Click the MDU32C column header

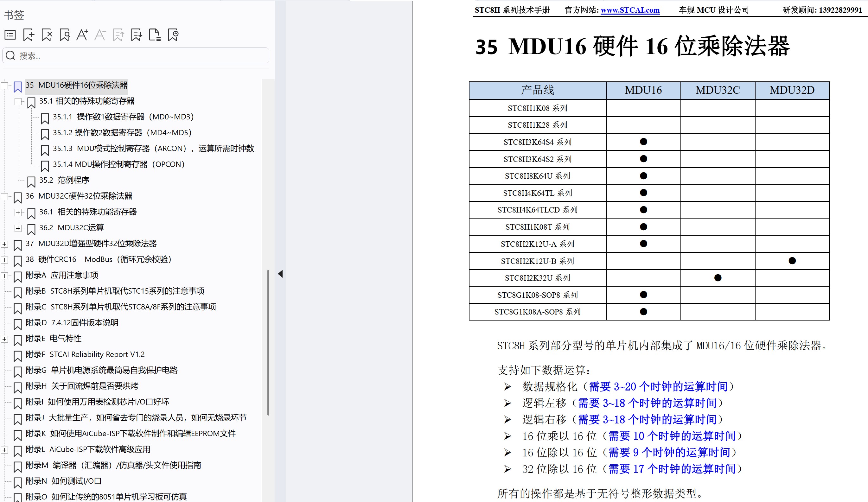click(718, 90)
